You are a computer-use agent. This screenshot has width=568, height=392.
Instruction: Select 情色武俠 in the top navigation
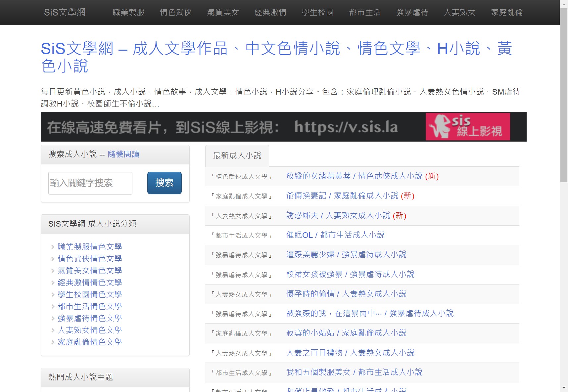tap(176, 12)
